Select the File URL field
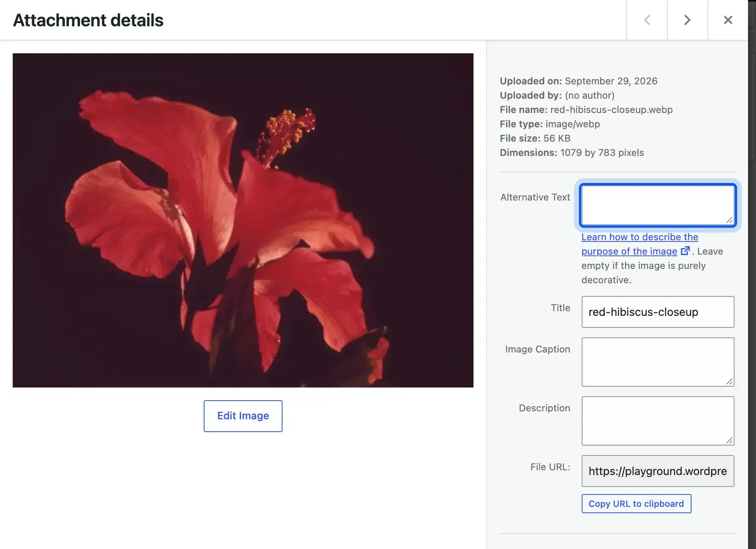This screenshot has height=549, width=756. click(658, 471)
